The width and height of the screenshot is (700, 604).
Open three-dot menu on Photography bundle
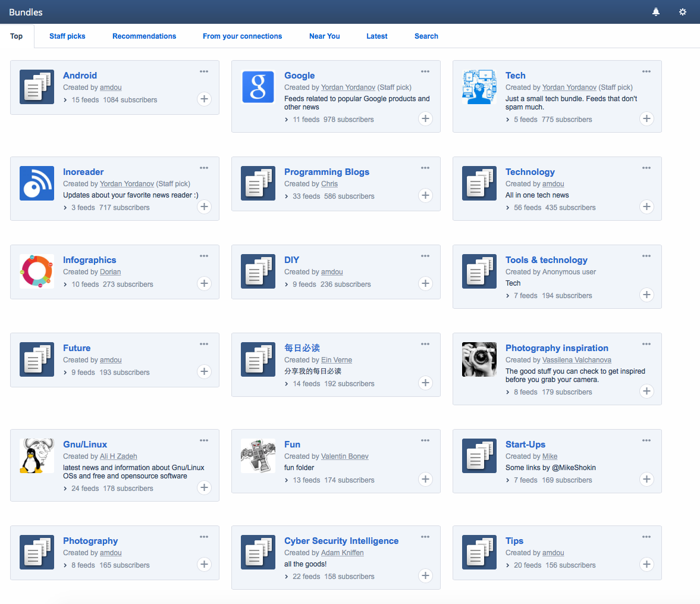pos(204,537)
